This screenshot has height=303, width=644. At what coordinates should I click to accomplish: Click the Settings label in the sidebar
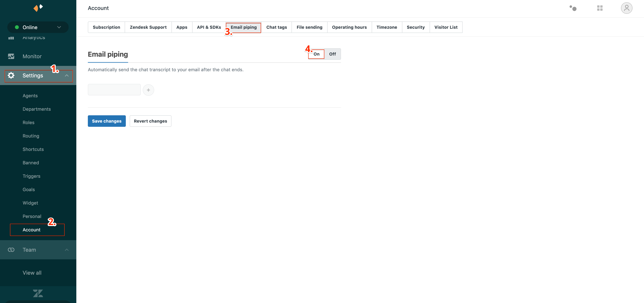[x=33, y=75]
